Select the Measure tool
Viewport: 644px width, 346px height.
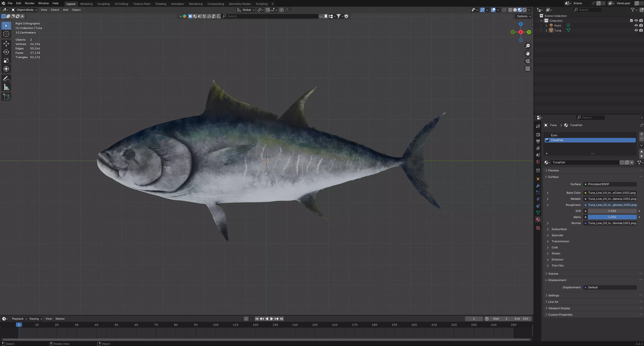tap(6, 87)
